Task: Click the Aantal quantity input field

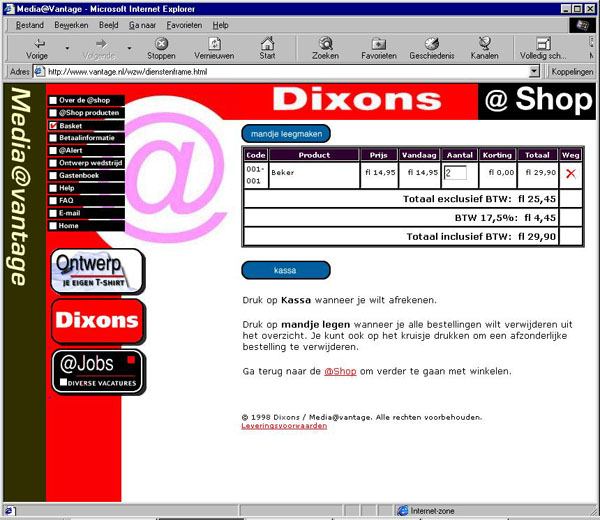Action: point(455,173)
